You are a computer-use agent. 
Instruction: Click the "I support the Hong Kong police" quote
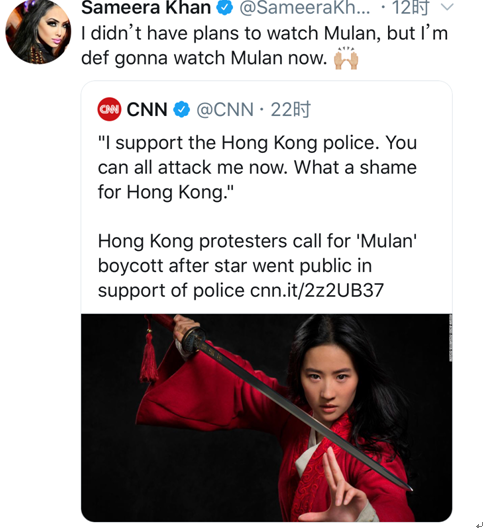click(257, 167)
